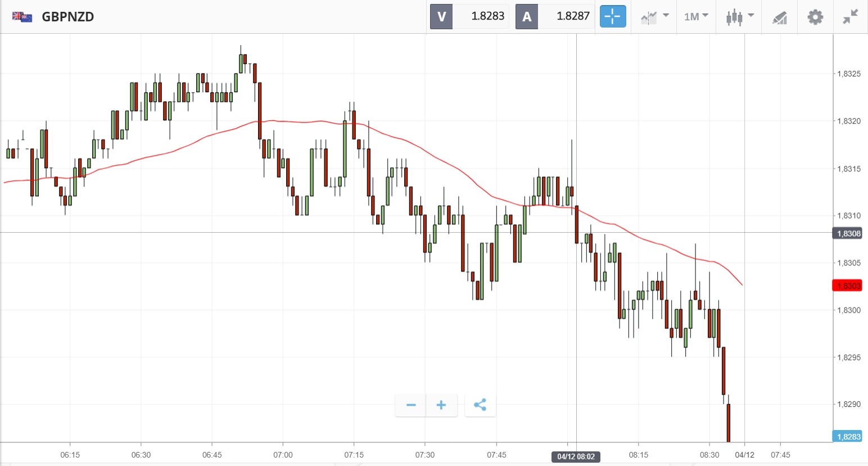Screen dimensions: 868x466
Task: Click the GBPNZD symbol name
Action: 68,17
